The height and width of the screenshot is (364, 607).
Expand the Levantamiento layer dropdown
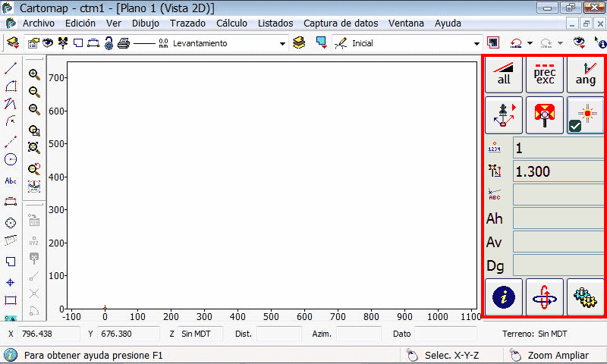pyautogui.click(x=282, y=44)
